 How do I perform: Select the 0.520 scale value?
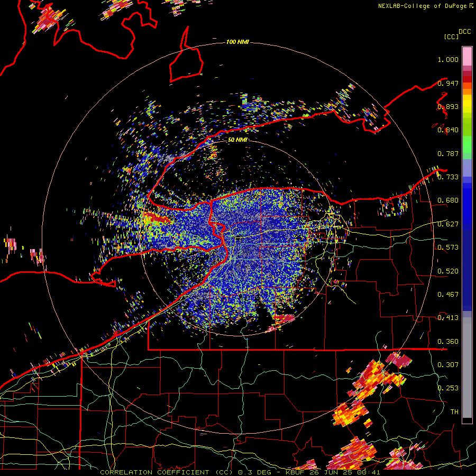(x=448, y=271)
